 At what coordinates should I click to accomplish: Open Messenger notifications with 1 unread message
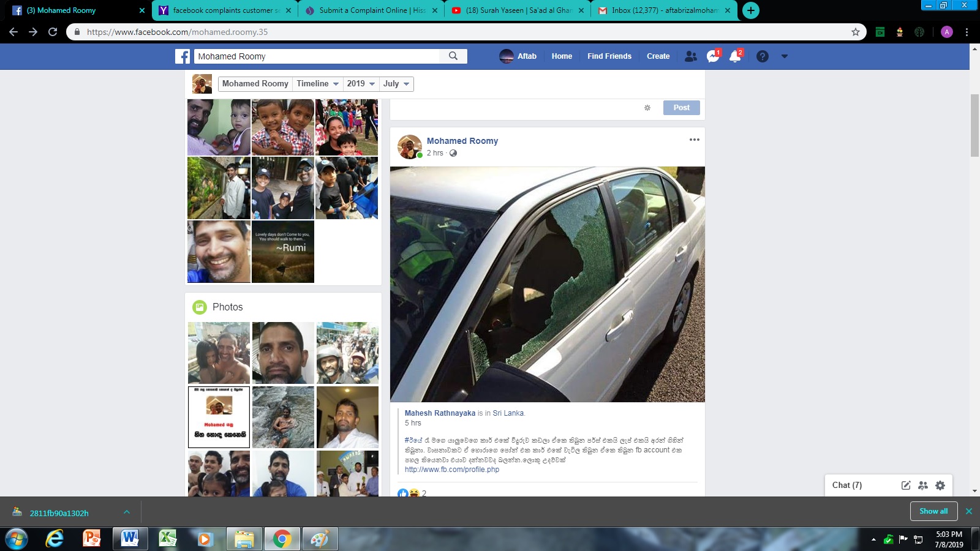[x=712, y=56]
